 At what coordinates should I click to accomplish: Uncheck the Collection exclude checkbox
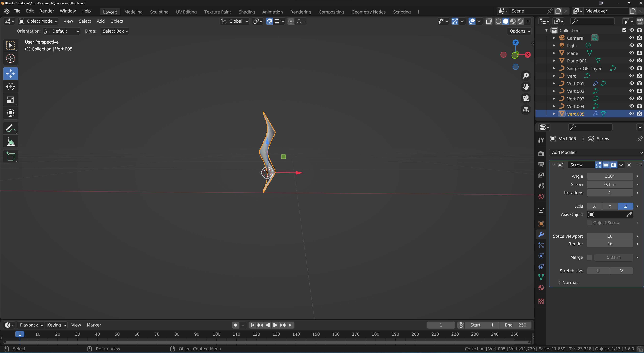coord(624,30)
